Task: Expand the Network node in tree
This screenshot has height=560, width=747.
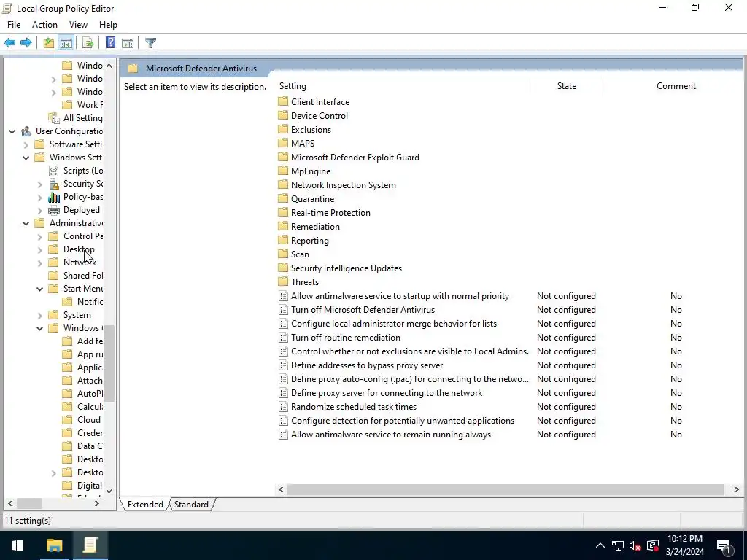Action: [40, 262]
